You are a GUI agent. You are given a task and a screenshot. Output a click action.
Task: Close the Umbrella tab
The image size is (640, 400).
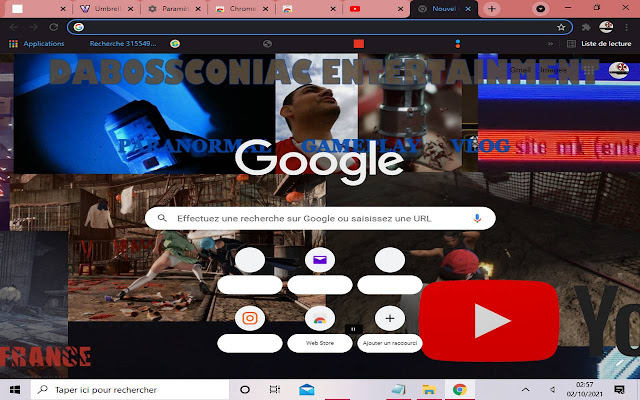point(130,9)
